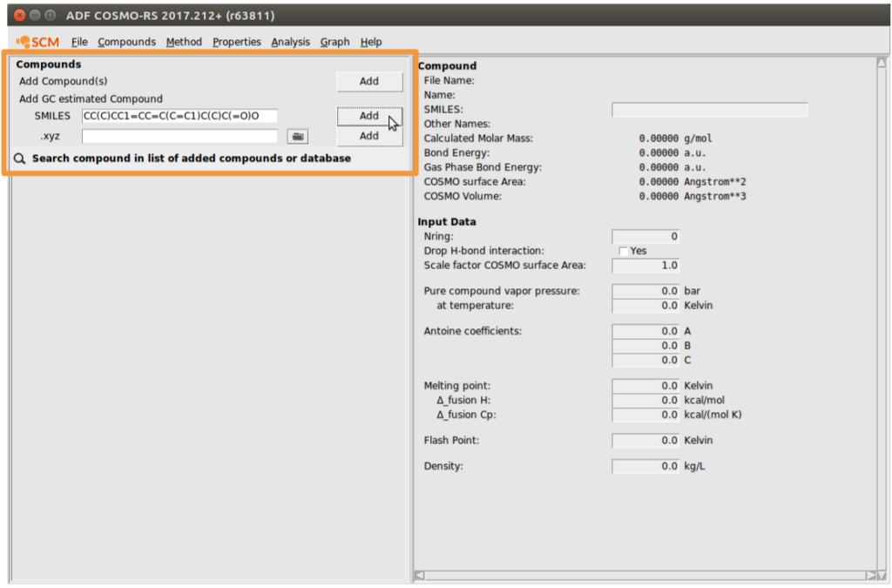This screenshot has height=588, width=892.
Task: Open the .xyz file browser folder icon
Action: coord(298,137)
